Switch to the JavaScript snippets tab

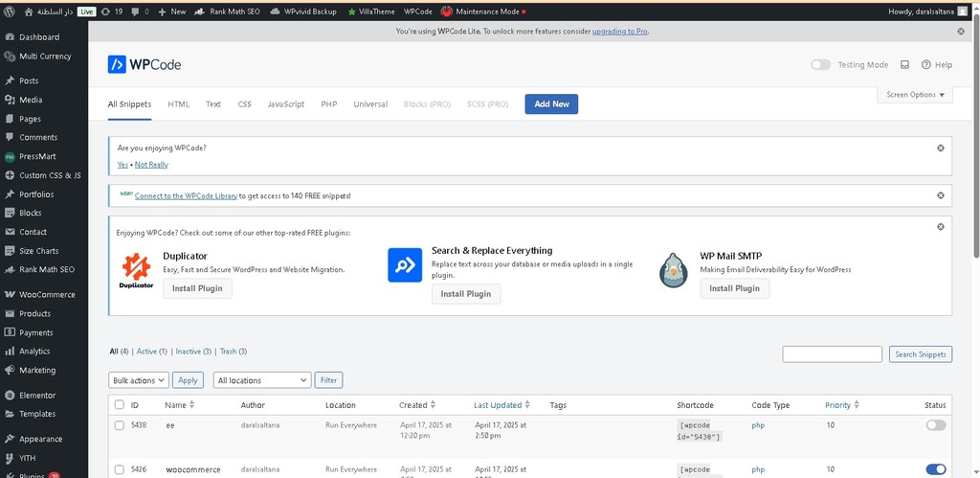[286, 104]
